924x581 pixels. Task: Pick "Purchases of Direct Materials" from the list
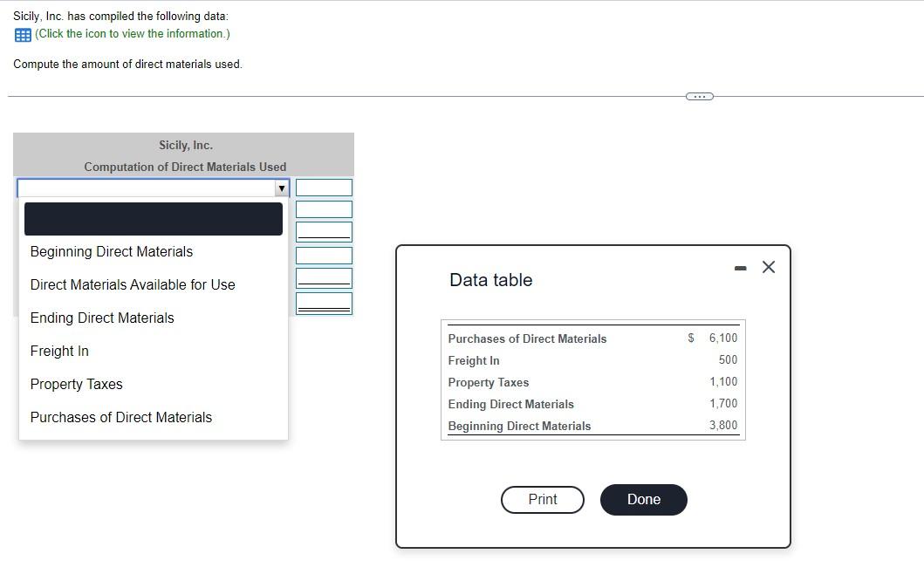point(120,417)
